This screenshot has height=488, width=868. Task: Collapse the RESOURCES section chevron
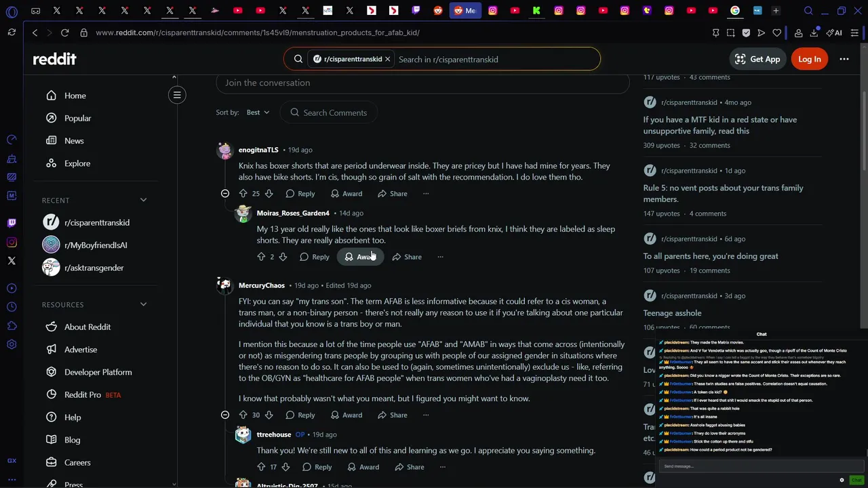[x=143, y=304]
